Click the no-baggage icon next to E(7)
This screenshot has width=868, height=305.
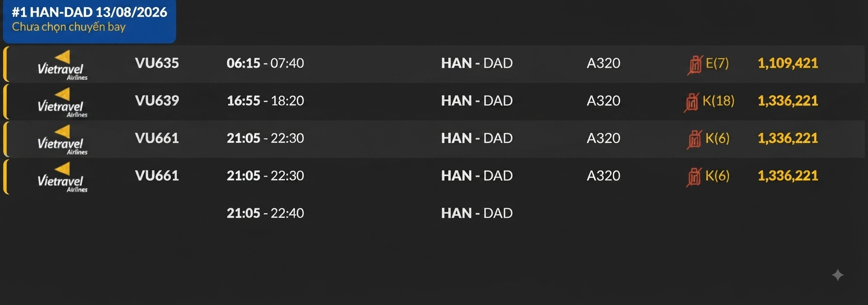point(695,64)
